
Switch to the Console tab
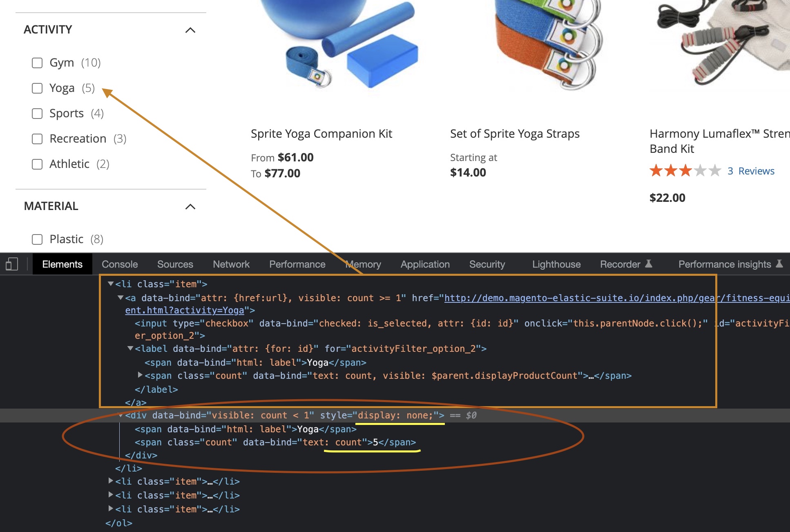click(119, 264)
